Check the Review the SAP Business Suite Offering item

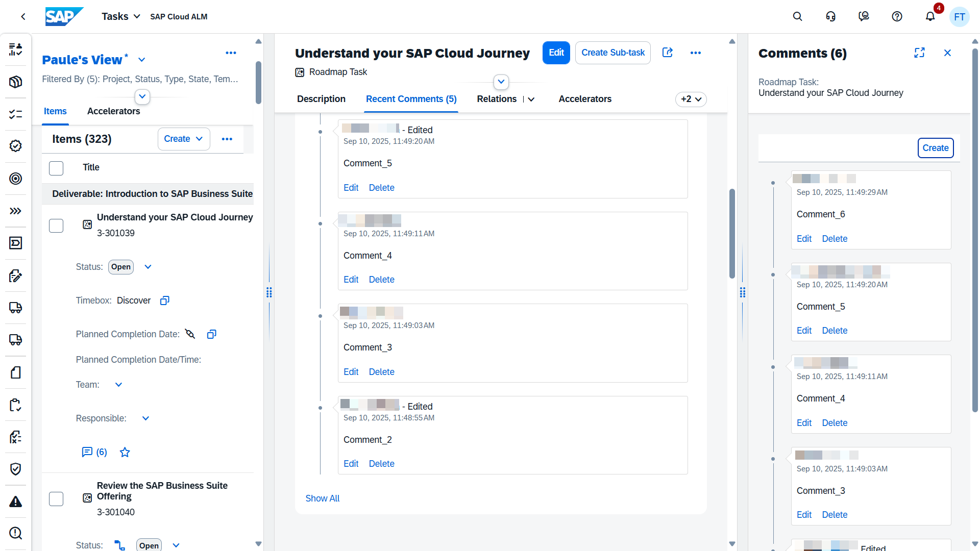click(x=56, y=499)
